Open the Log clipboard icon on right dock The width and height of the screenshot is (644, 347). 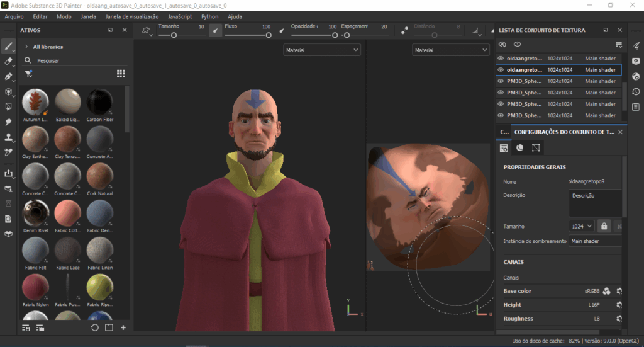coord(636,107)
